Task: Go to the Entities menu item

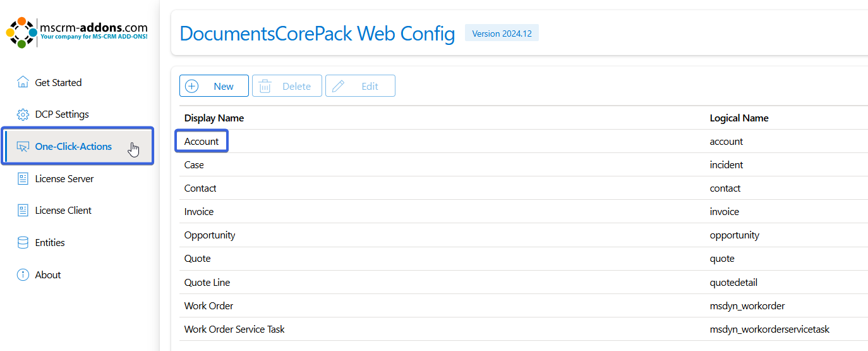Action: coord(50,243)
